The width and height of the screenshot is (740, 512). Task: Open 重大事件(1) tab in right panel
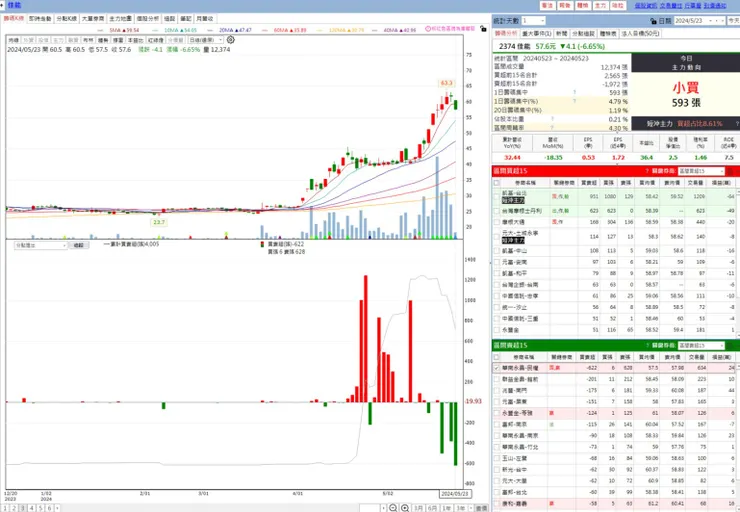point(536,34)
